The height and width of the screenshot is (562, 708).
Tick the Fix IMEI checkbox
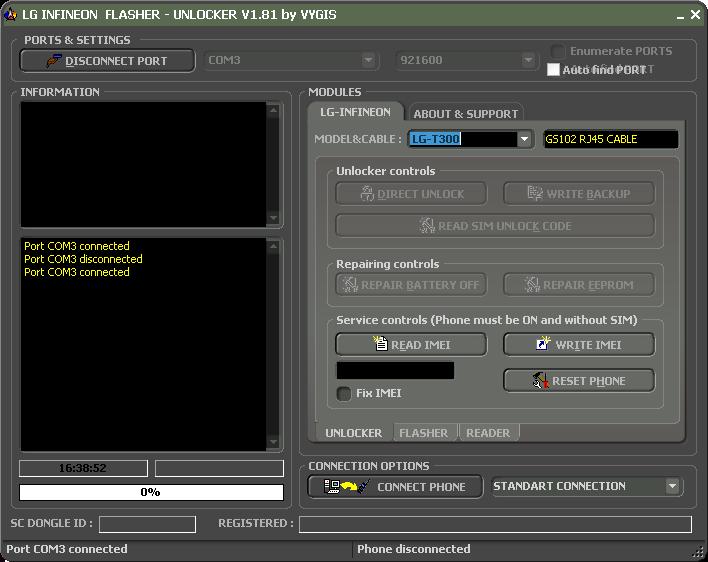344,393
